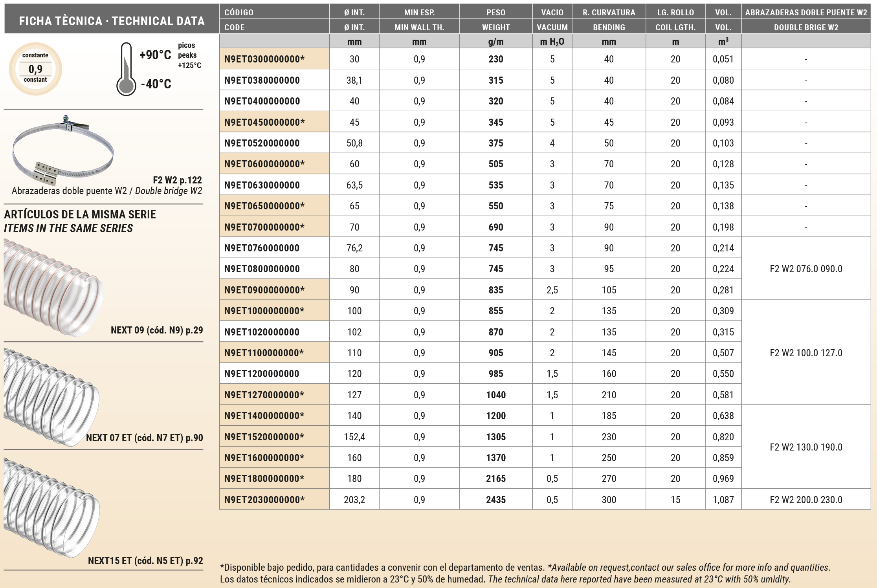This screenshot has height=588, width=877.
Task: Click weight value 2165 in table
Action: [495, 478]
